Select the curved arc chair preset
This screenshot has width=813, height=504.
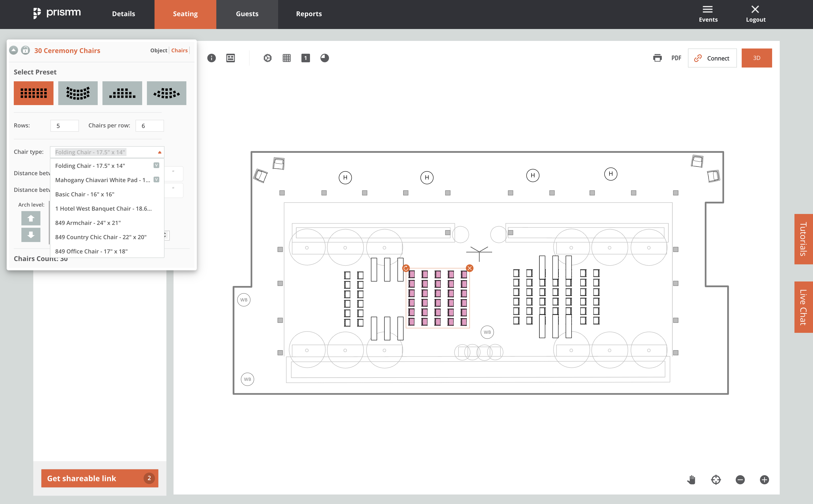78,93
